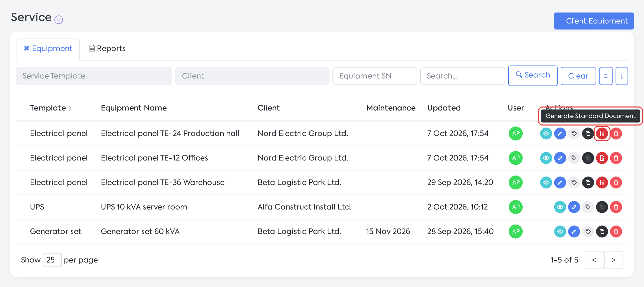The width and height of the screenshot is (644, 287).
Task: View the Electrical panel TE-12 Offices equipment
Action: pyautogui.click(x=546, y=158)
